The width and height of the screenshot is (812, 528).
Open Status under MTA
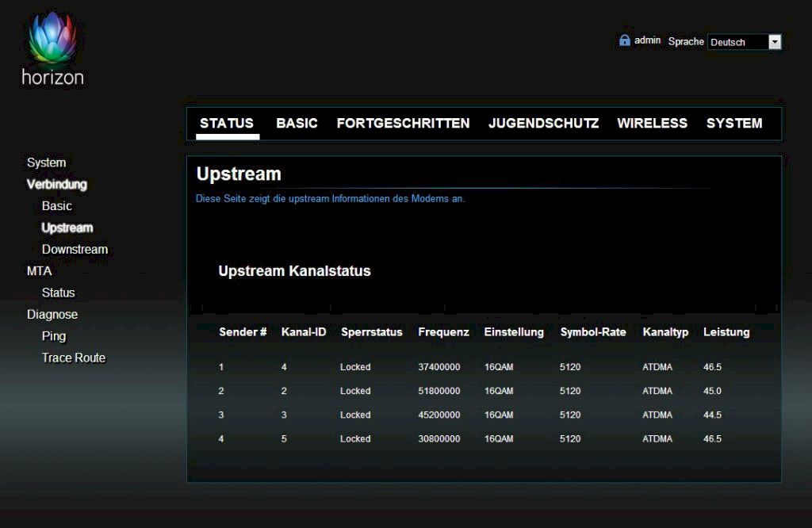[58, 293]
